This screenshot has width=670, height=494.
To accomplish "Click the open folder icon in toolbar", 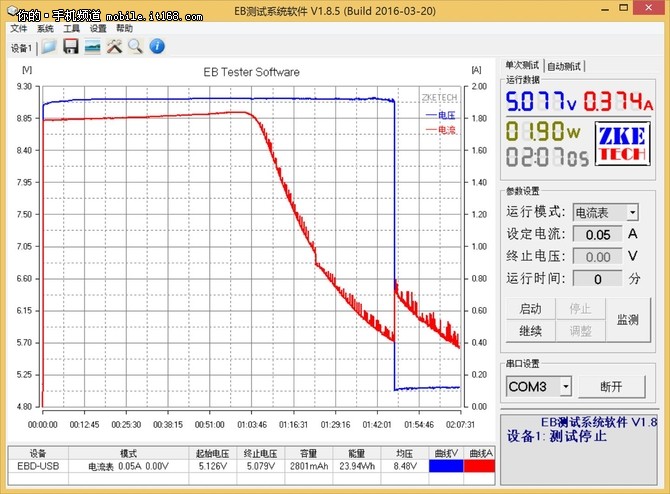I will [49, 47].
